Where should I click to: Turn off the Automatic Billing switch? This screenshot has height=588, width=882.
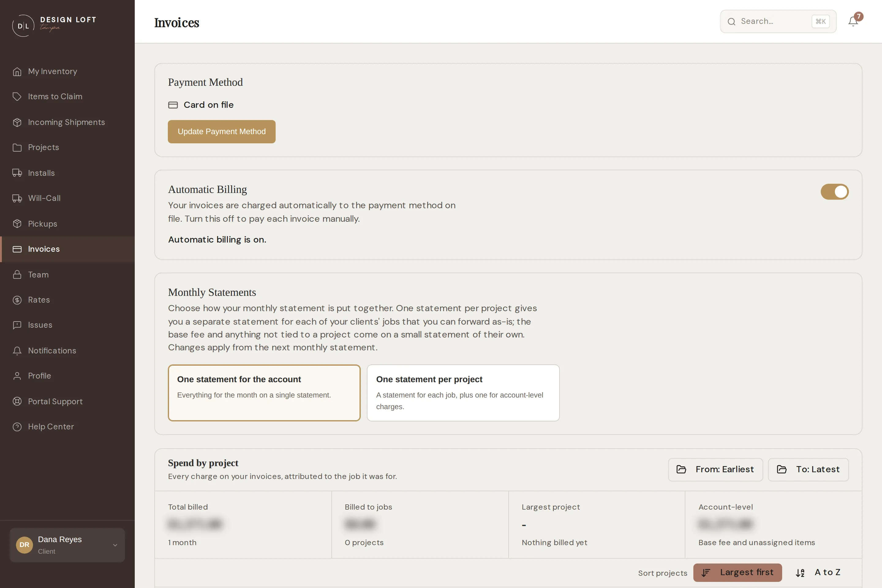tap(834, 192)
